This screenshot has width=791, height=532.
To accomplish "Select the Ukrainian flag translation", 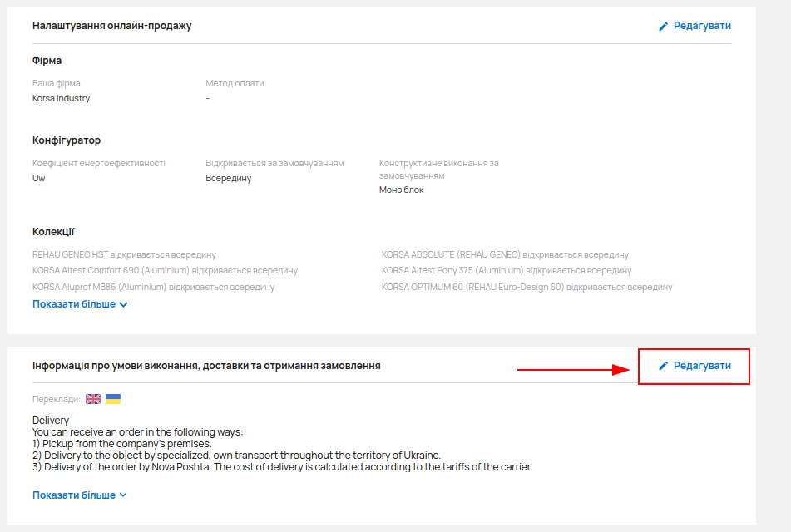I will [x=113, y=399].
